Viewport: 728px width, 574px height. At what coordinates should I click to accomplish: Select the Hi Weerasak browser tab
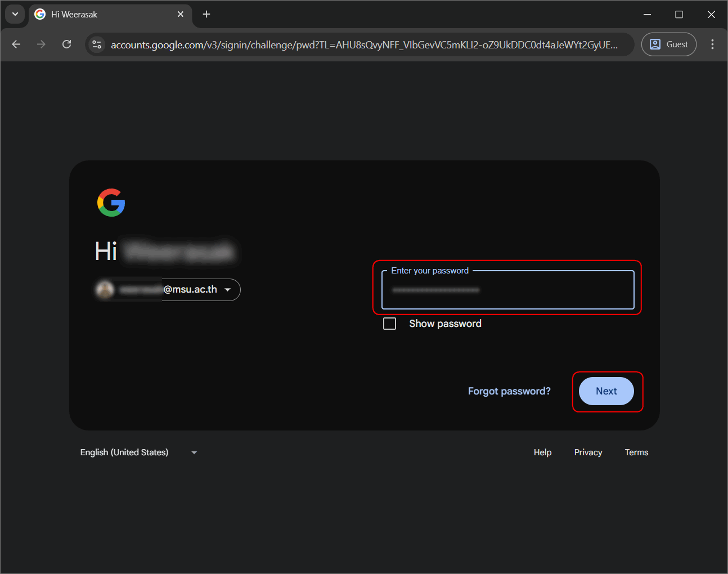[x=101, y=14]
